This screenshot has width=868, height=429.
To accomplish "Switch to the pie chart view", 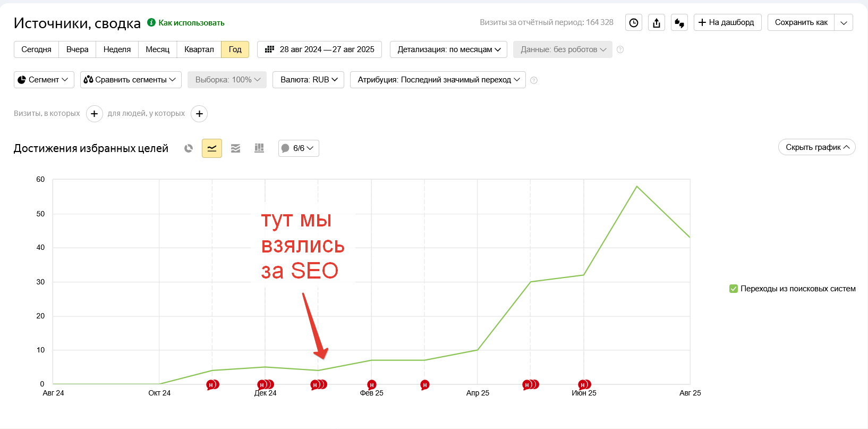I will (x=189, y=148).
